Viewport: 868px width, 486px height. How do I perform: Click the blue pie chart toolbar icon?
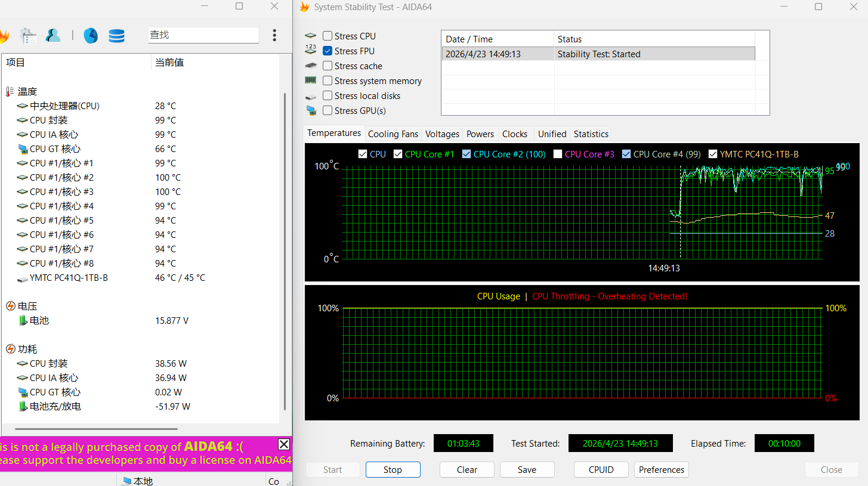[x=91, y=36]
